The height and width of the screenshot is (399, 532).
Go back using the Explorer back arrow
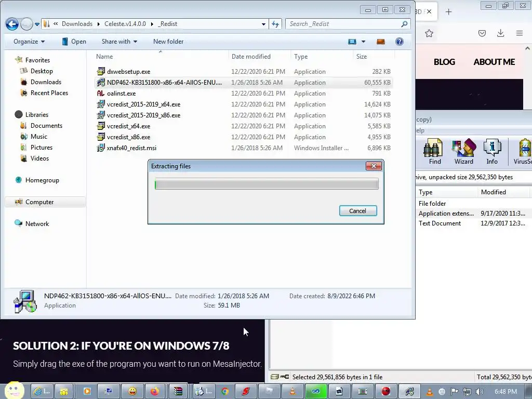click(x=12, y=24)
